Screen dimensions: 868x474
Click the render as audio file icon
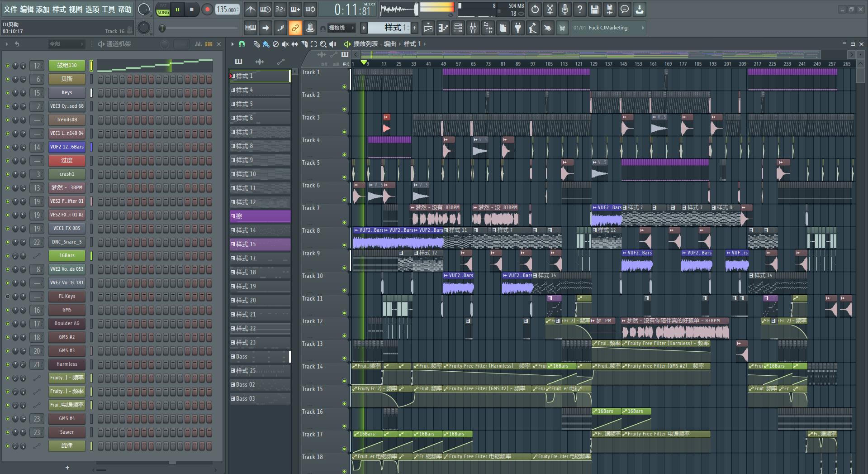[610, 9]
